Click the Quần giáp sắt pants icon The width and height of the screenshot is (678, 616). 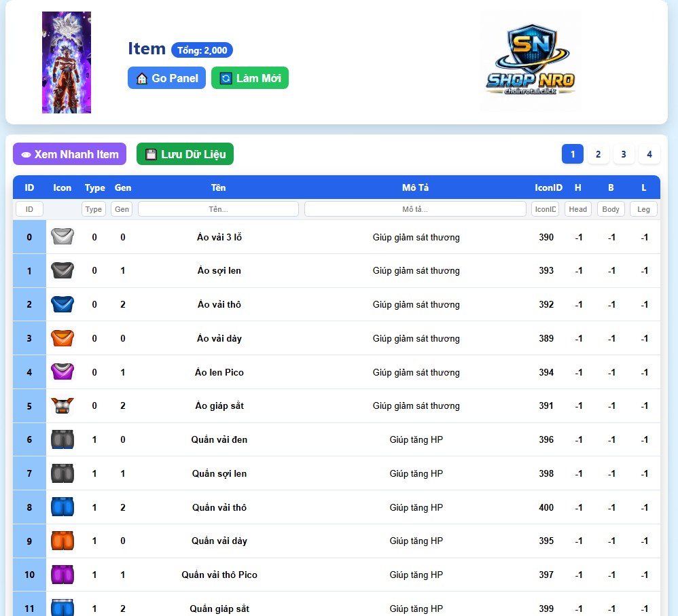click(63, 607)
